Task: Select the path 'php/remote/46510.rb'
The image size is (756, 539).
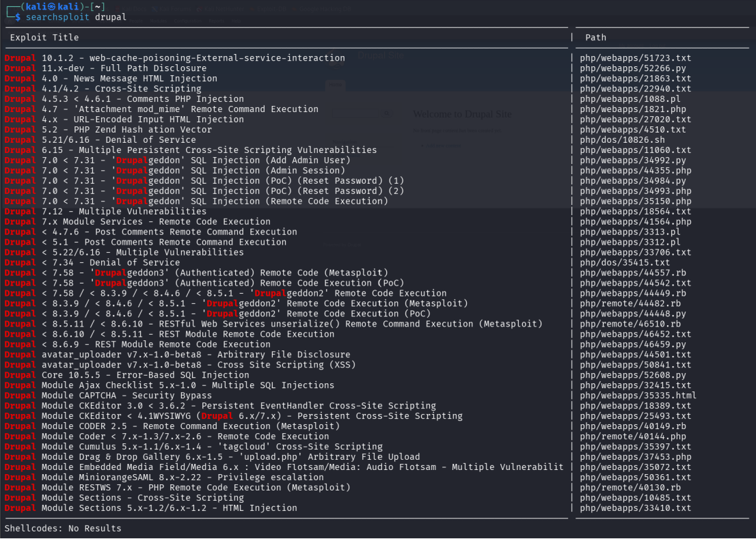Action: coord(630,324)
